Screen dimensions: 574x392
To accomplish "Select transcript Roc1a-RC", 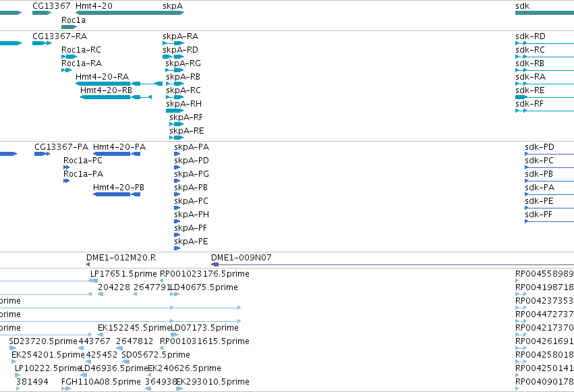I will coord(81,50).
